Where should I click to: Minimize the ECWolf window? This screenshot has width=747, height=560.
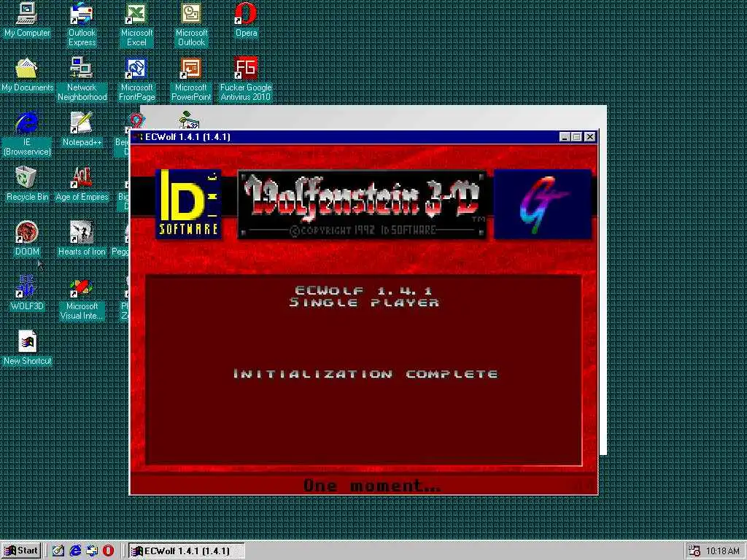(565, 137)
